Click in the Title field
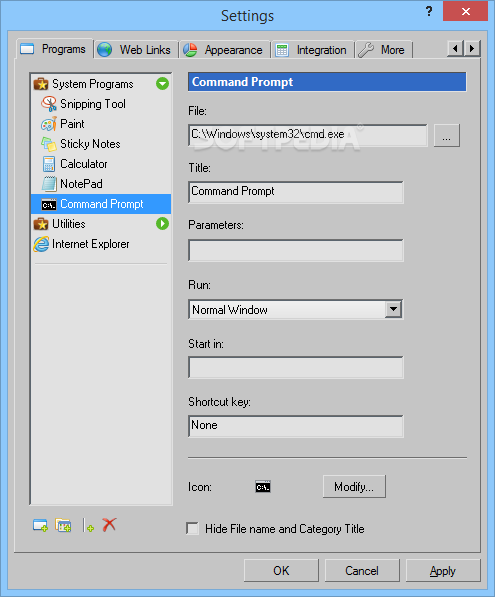Viewport: 495px width, 597px height. click(x=296, y=192)
